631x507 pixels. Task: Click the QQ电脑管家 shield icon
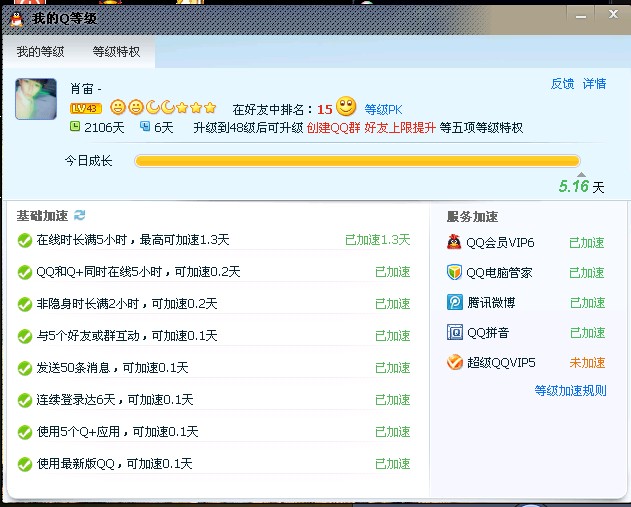click(x=454, y=272)
